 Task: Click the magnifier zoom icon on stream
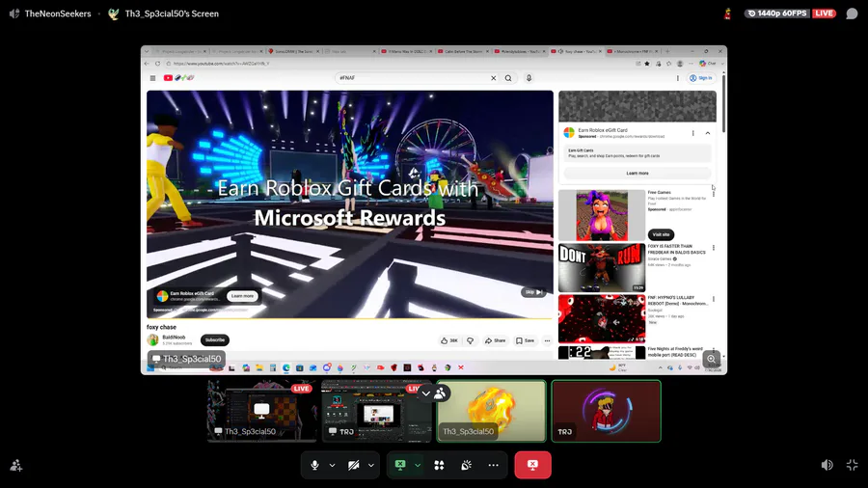click(x=712, y=359)
